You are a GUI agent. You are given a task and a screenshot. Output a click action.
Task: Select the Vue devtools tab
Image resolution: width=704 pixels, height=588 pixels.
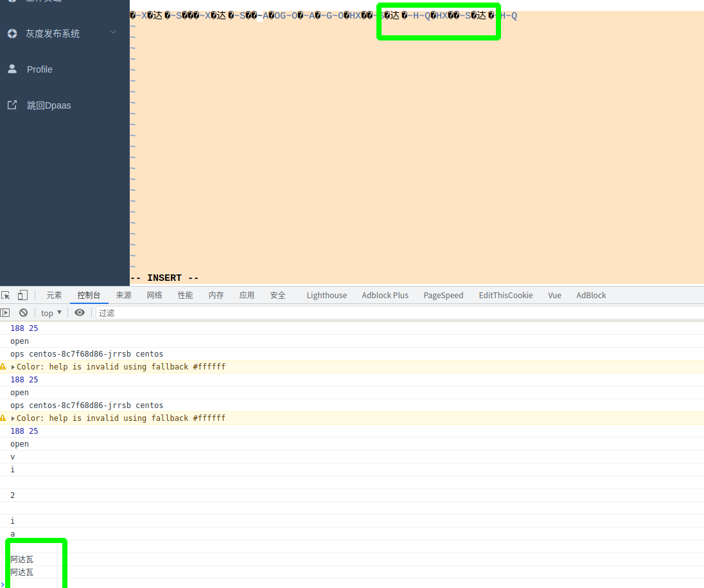(554, 295)
